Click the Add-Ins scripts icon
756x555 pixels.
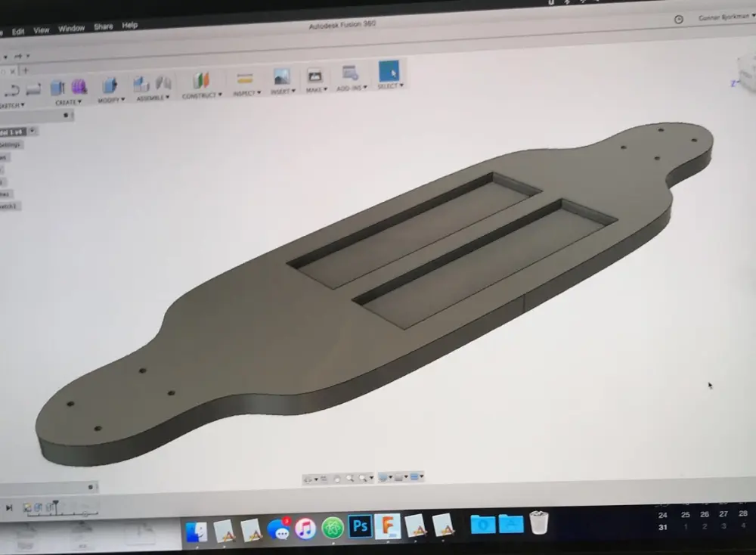(349, 73)
